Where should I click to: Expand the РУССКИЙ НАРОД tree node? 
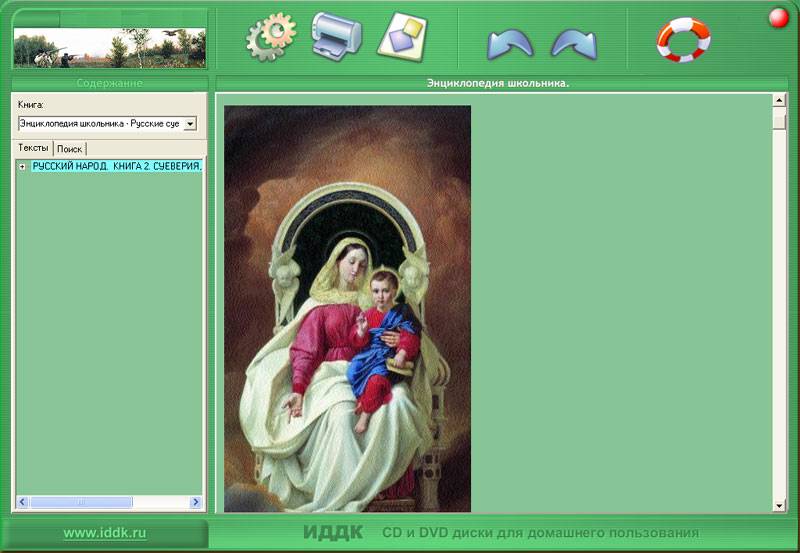click(22, 167)
